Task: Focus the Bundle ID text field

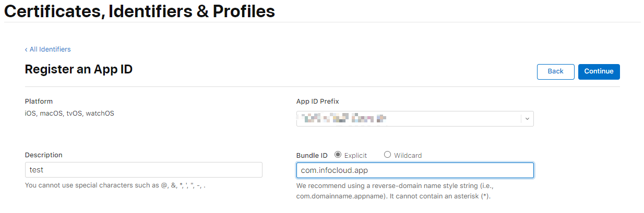Action: pyautogui.click(x=415, y=170)
